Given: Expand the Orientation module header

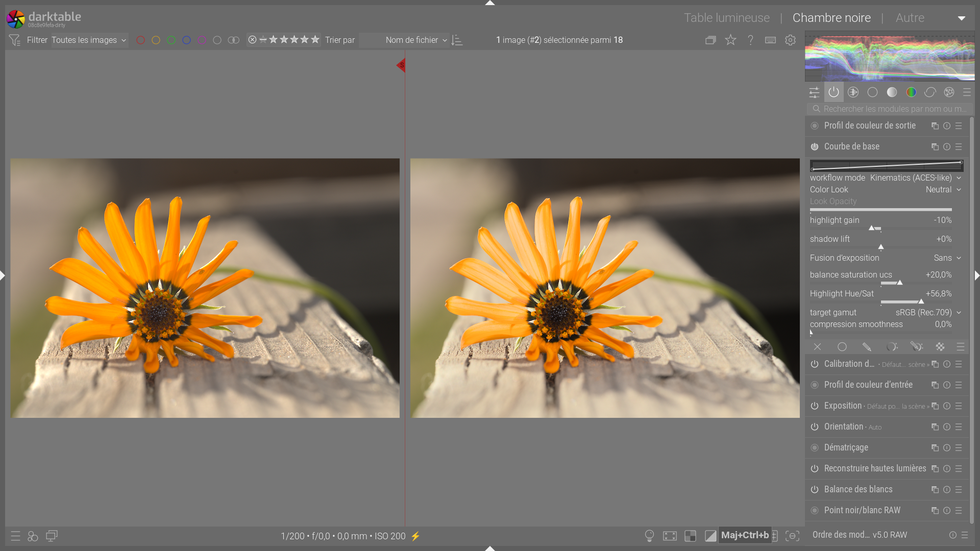Looking at the screenshot, I should click(843, 427).
